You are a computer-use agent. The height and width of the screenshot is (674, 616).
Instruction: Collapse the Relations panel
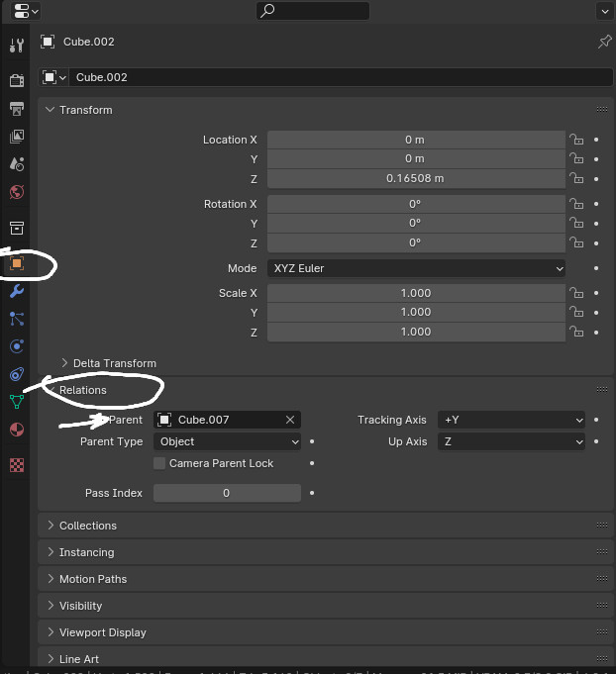point(51,390)
